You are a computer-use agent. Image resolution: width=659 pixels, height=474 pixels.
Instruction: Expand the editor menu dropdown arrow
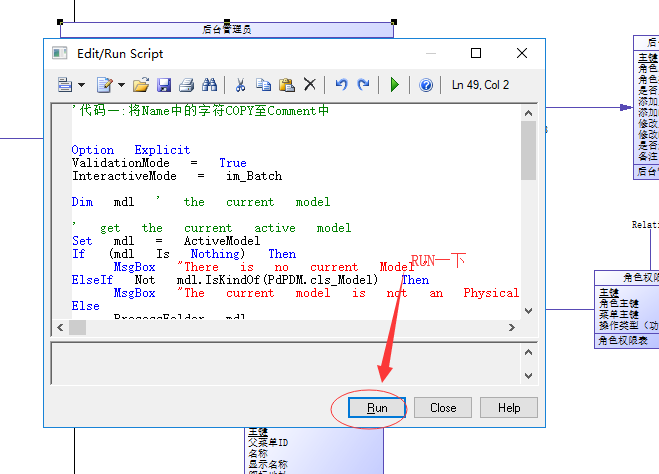pos(82,86)
